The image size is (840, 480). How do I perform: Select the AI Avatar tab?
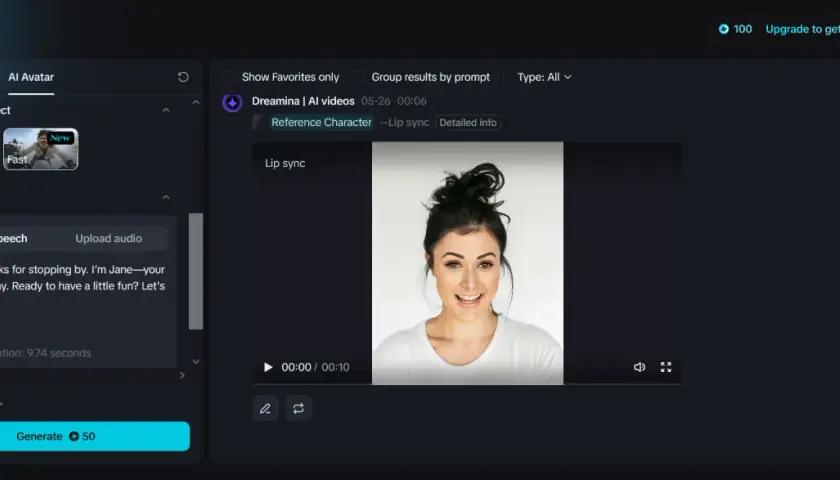click(31, 77)
